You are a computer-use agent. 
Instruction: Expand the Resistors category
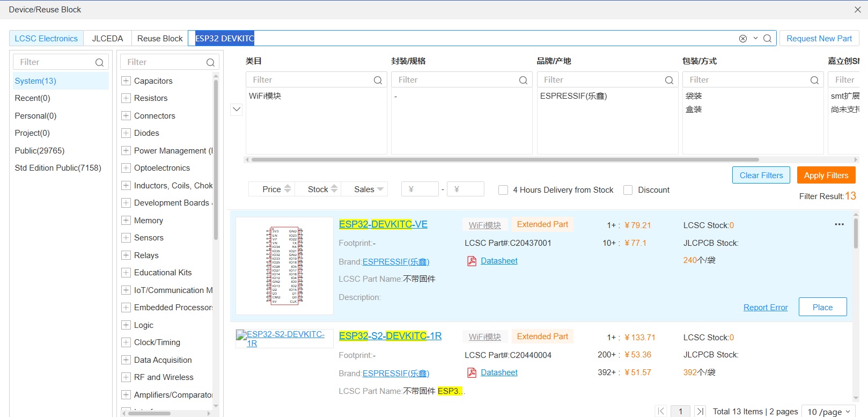[x=126, y=98]
